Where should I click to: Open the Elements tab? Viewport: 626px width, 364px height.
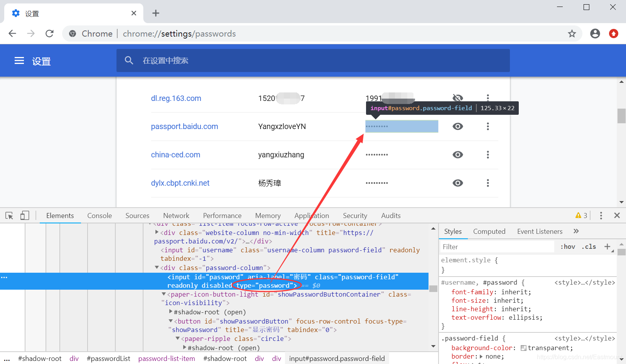point(60,216)
